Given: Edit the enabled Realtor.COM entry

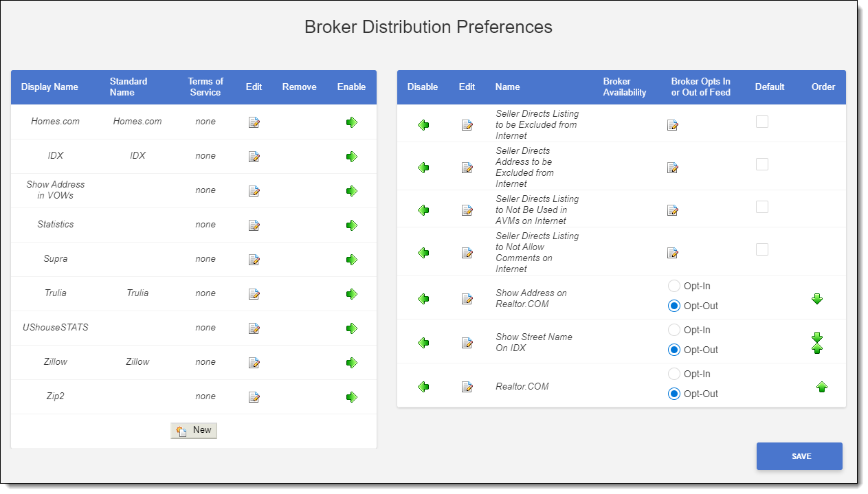Looking at the screenshot, I should coord(467,387).
